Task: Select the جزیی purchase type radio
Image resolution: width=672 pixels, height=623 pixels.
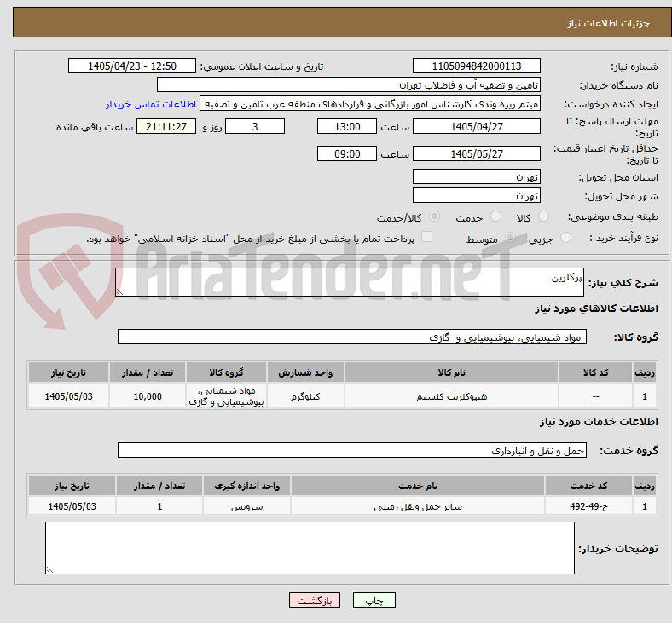Action: pos(565,238)
